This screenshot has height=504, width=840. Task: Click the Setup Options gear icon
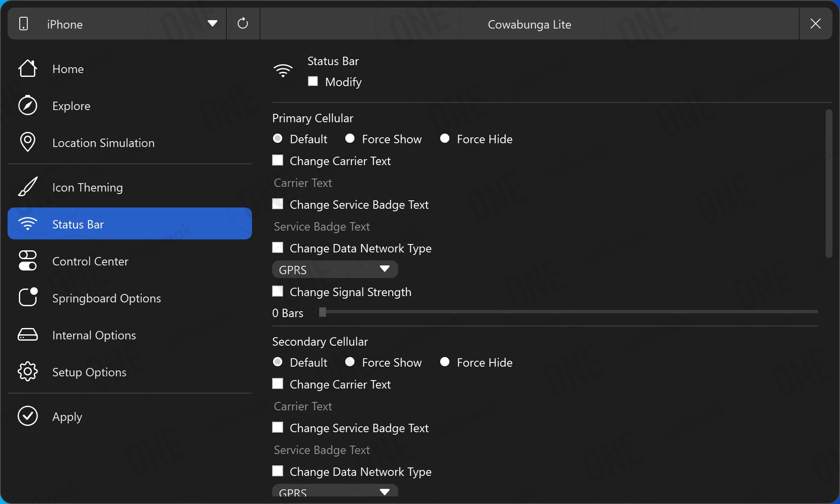tap(28, 371)
